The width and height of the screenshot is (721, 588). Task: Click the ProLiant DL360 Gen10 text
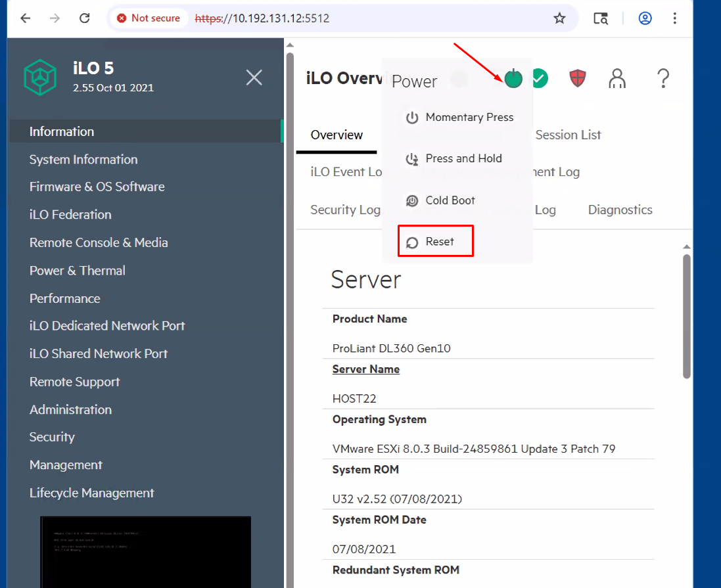(x=391, y=348)
